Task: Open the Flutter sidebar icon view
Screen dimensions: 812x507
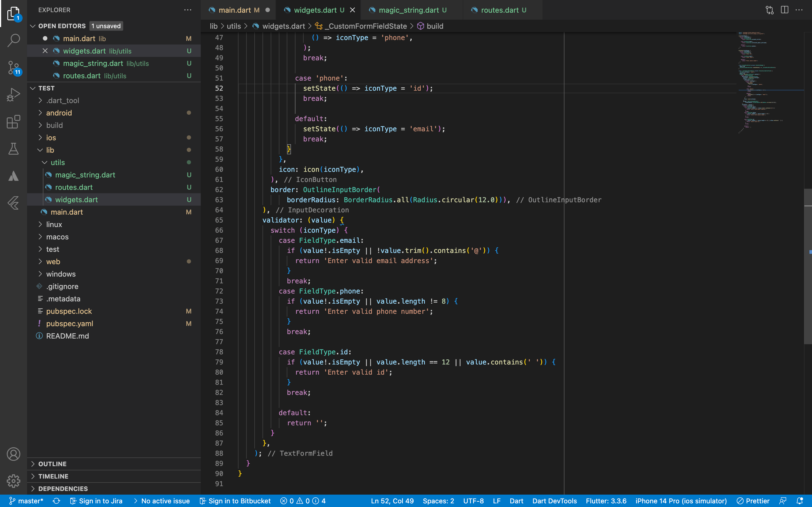Action: (14, 203)
